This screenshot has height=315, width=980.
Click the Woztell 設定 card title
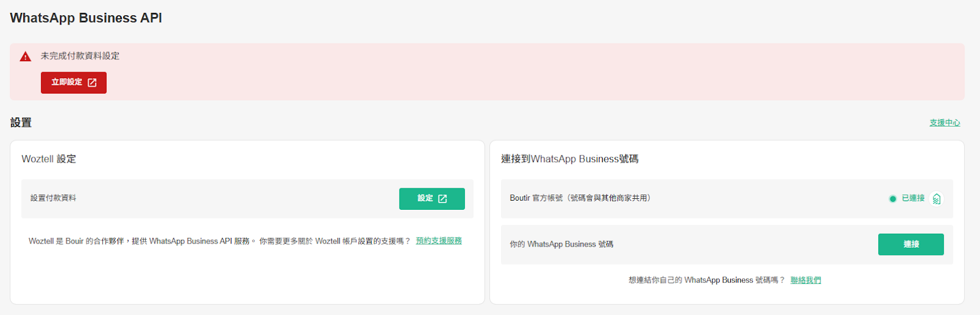coord(49,159)
